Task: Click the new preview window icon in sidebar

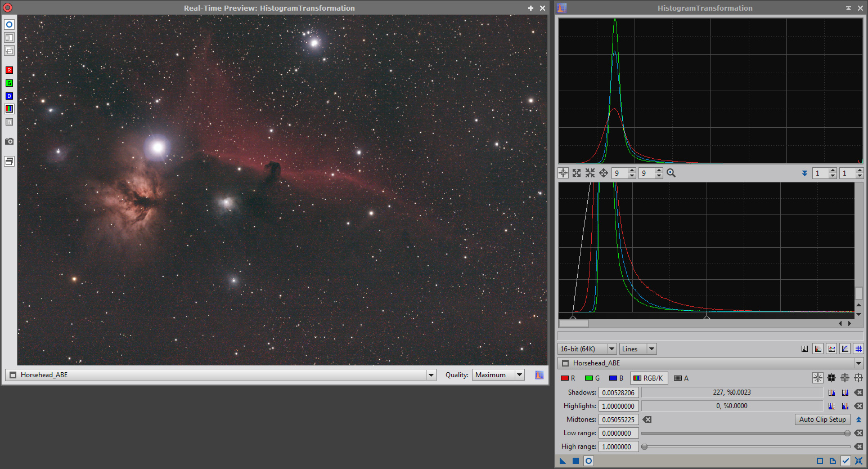Action: click(x=9, y=162)
